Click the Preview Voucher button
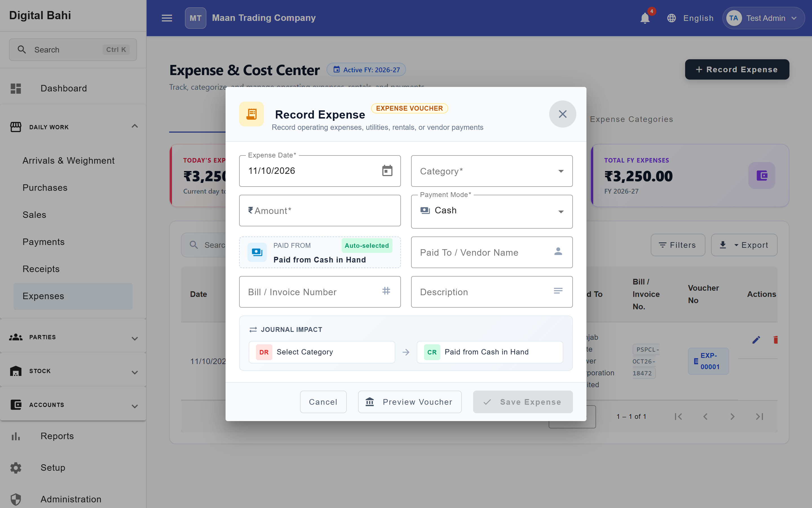 410,402
